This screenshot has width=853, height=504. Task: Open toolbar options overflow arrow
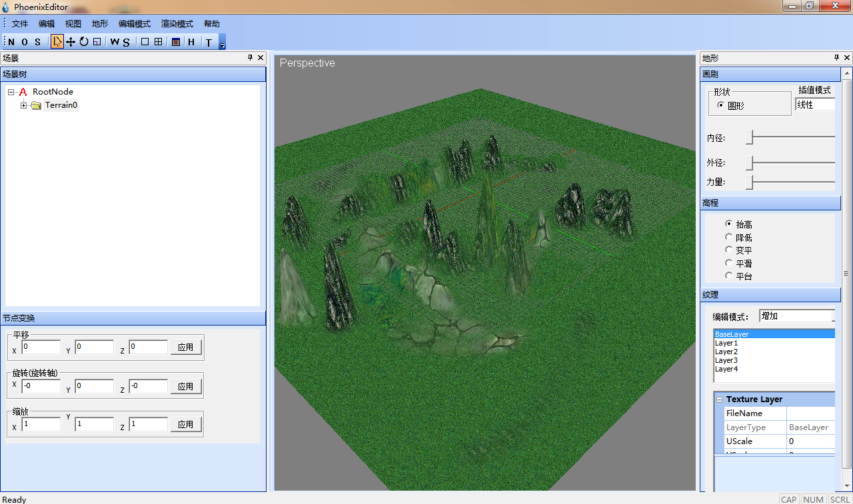point(223,43)
